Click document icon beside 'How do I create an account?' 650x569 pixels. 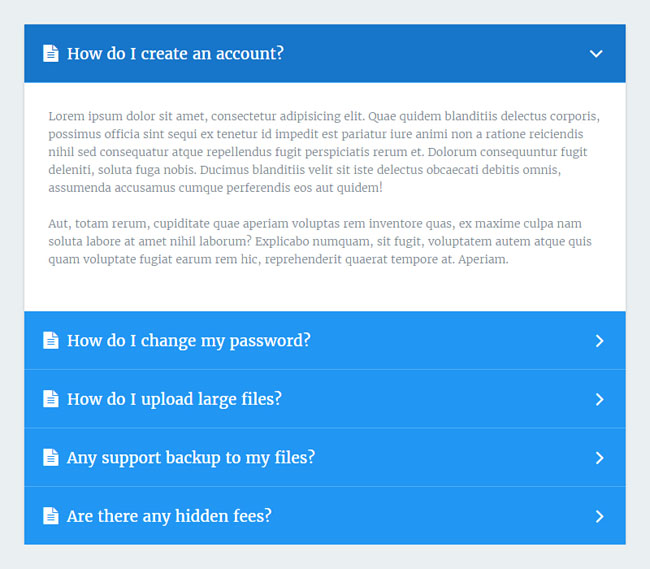50,54
